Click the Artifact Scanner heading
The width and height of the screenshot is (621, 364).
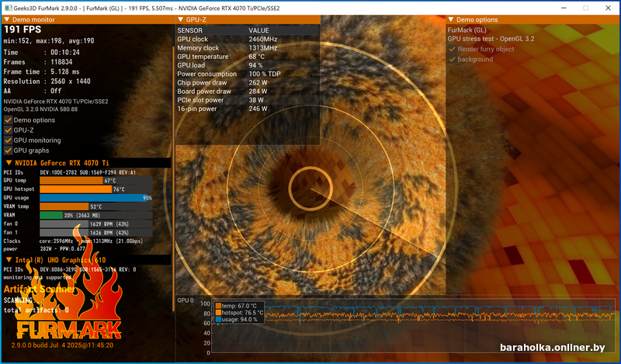click(39, 289)
